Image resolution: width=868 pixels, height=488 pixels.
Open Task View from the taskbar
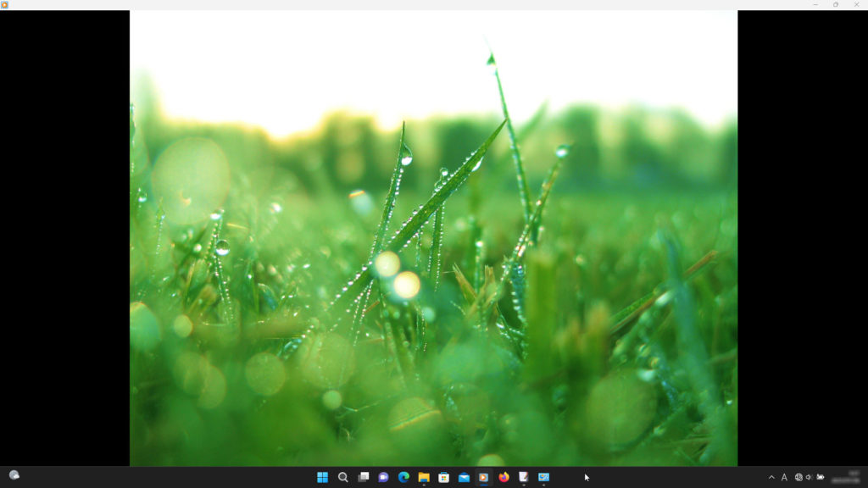pos(363,477)
